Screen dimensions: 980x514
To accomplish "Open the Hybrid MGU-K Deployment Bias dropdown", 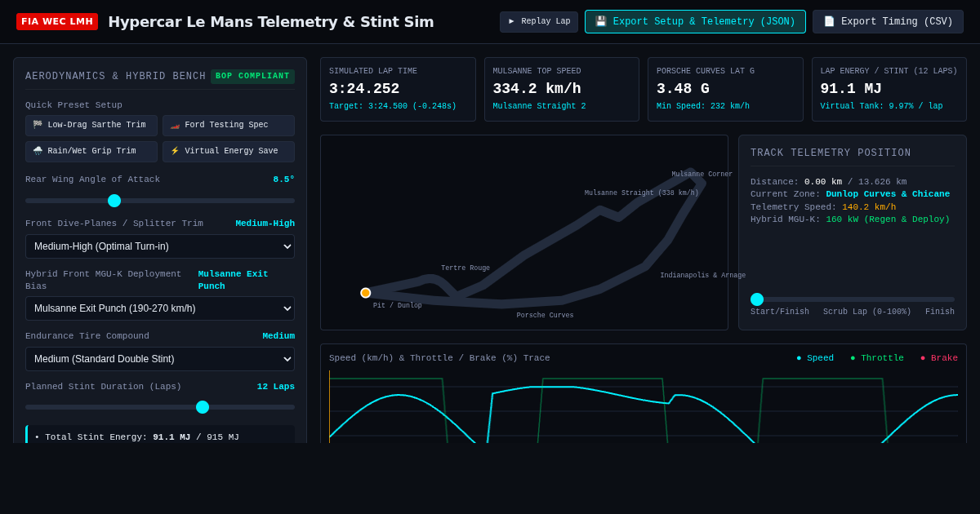I will click(160, 308).
